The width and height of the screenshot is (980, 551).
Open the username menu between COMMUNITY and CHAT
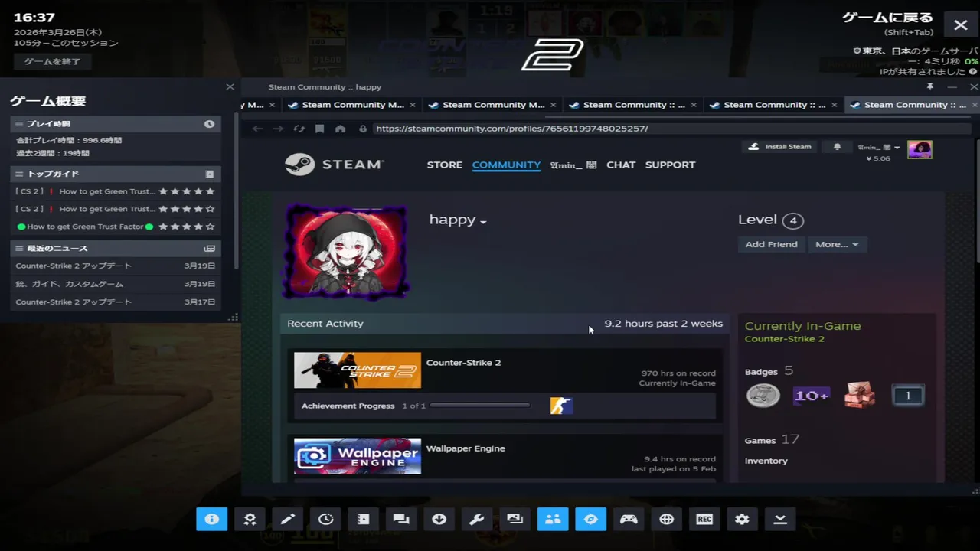click(x=573, y=165)
